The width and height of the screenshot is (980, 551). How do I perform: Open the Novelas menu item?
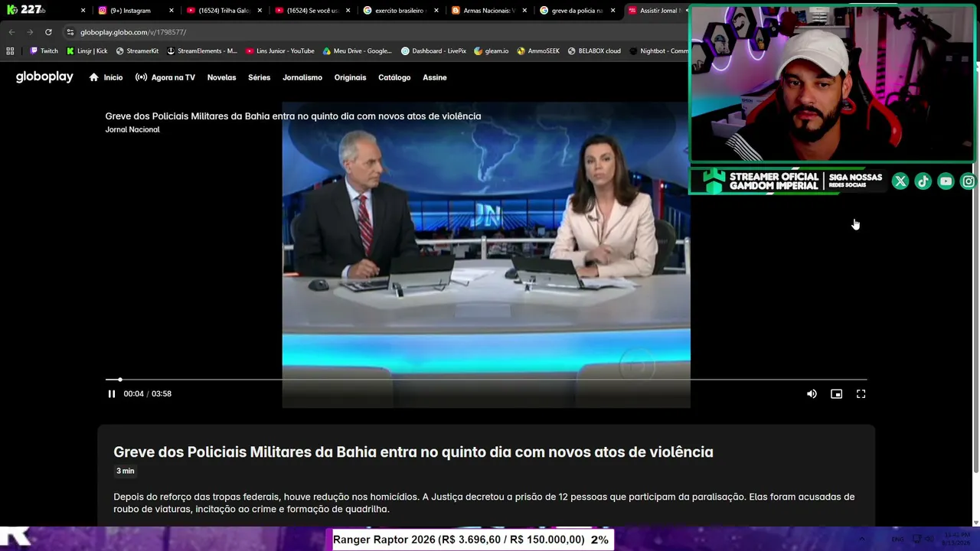pos(221,77)
